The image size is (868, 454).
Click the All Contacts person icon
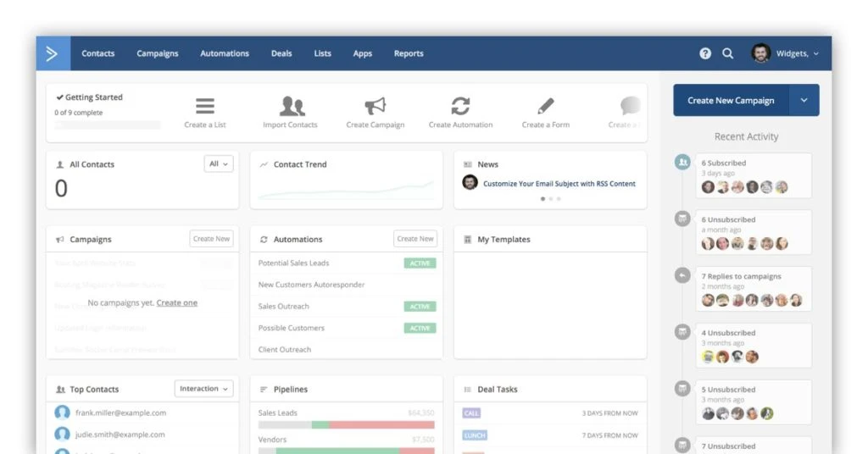(60, 165)
